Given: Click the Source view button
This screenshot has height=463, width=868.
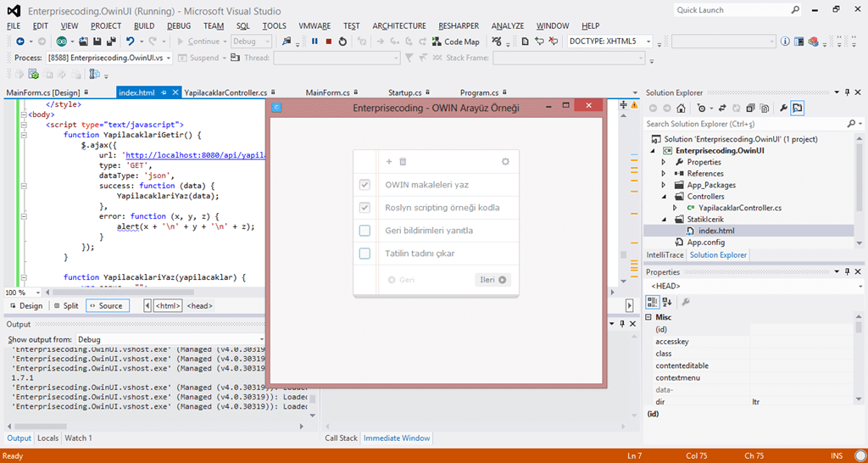Looking at the screenshot, I should (x=108, y=306).
